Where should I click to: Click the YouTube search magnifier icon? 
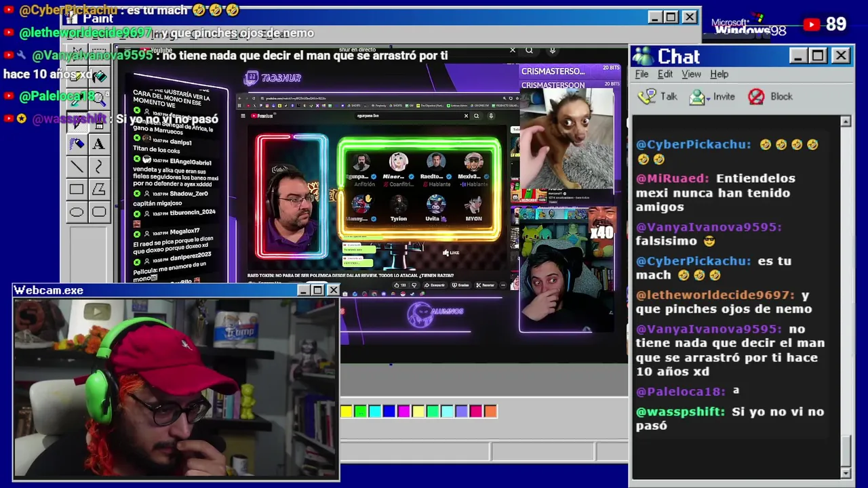click(x=529, y=50)
